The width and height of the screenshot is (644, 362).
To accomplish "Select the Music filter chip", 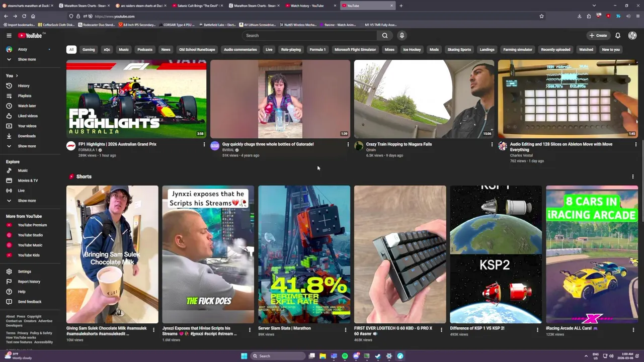I will [124, 49].
